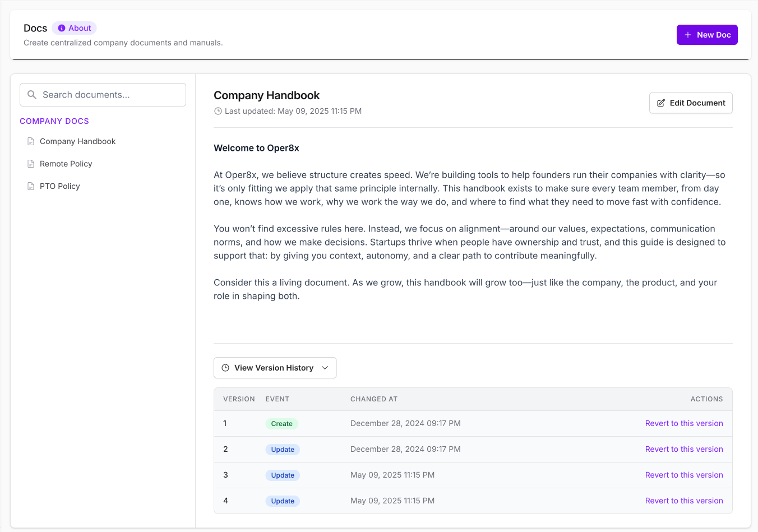
Task: Click the ACTIONS column header
Action: [706, 399]
